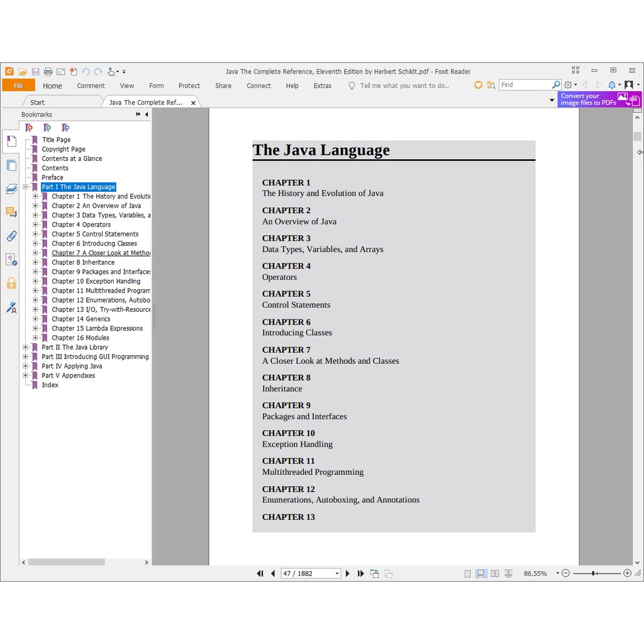Click zoom in plus button
This screenshot has width=644, height=644.
click(x=627, y=574)
